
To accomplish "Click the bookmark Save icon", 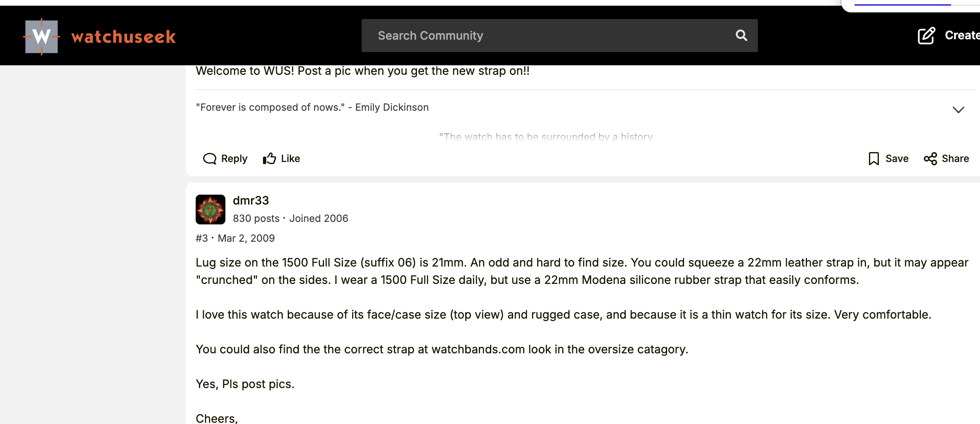I will pos(873,159).
